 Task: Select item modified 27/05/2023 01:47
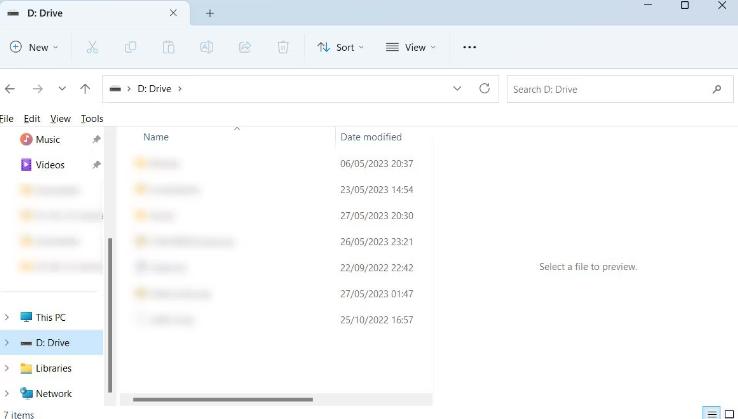[x=274, y=293]
